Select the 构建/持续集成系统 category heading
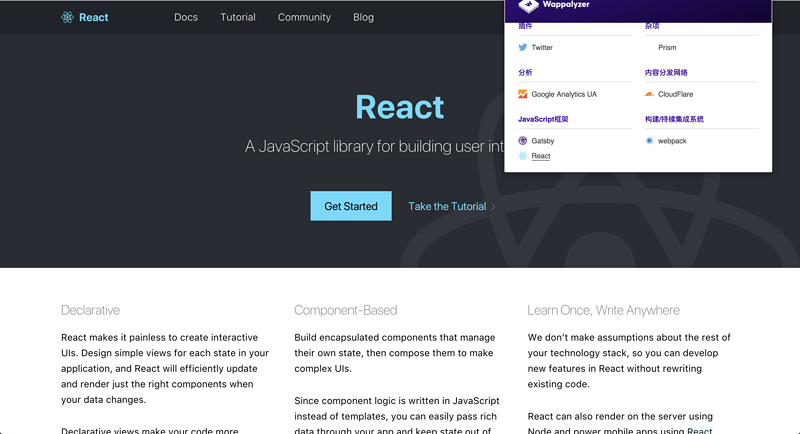Screen dimensions: 800x434 [673, 119]
